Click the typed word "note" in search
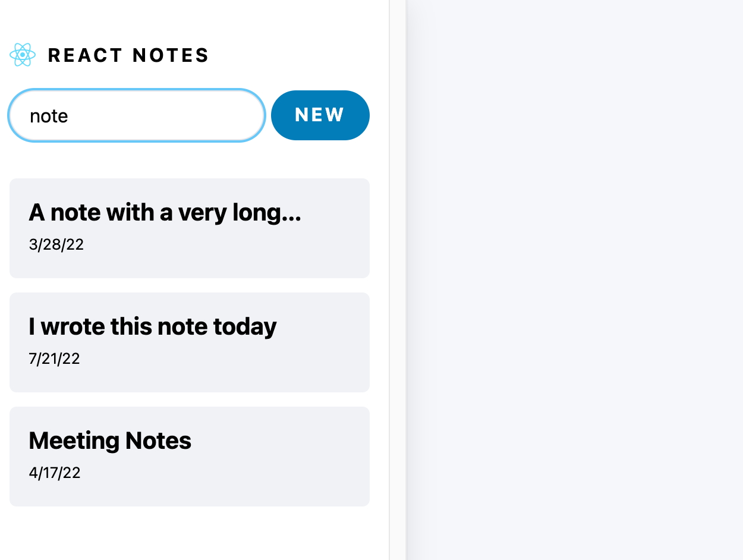 click(x=49, y=116)
